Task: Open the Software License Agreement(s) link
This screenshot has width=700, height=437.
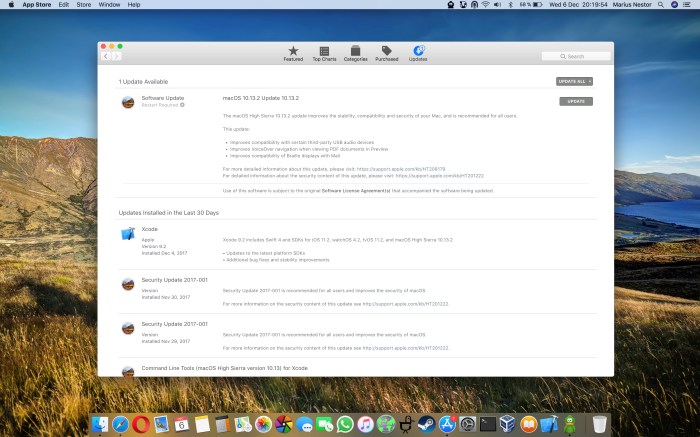Action: click(x=356, y=191)
